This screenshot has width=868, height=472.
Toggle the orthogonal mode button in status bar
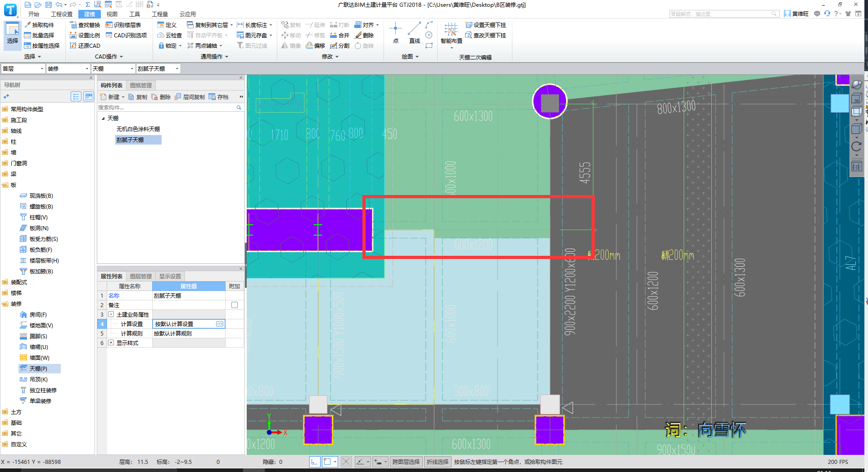315,462
